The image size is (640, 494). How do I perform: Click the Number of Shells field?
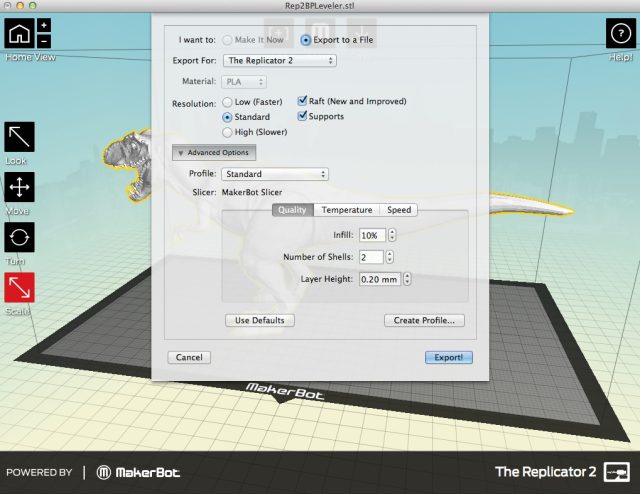coord(371,257)
